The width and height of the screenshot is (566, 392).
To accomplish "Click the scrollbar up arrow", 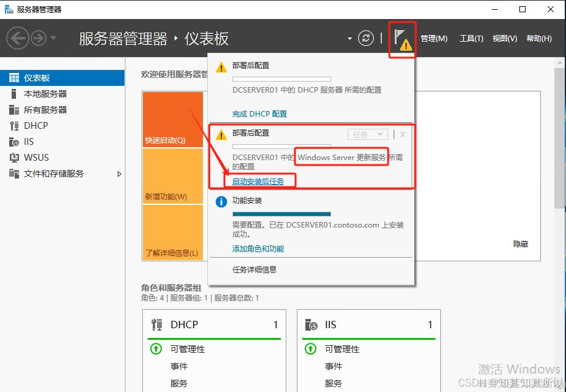I will (x=560, y=63).
